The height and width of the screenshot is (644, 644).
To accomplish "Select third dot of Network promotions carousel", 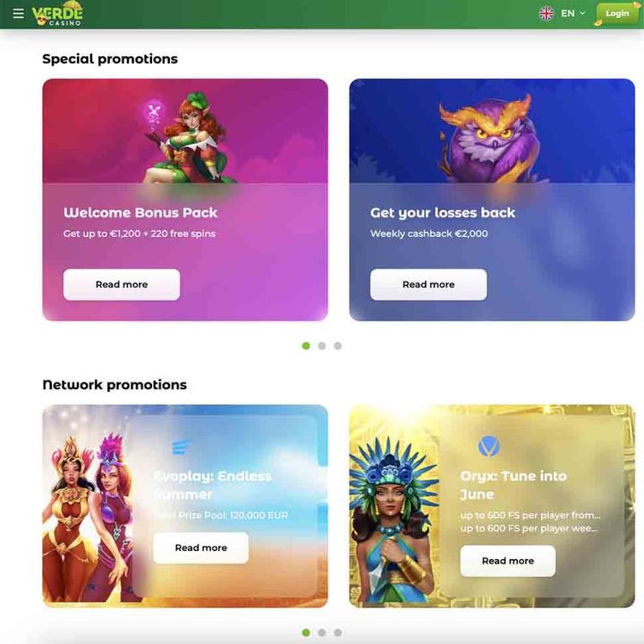I will point(337,632).
